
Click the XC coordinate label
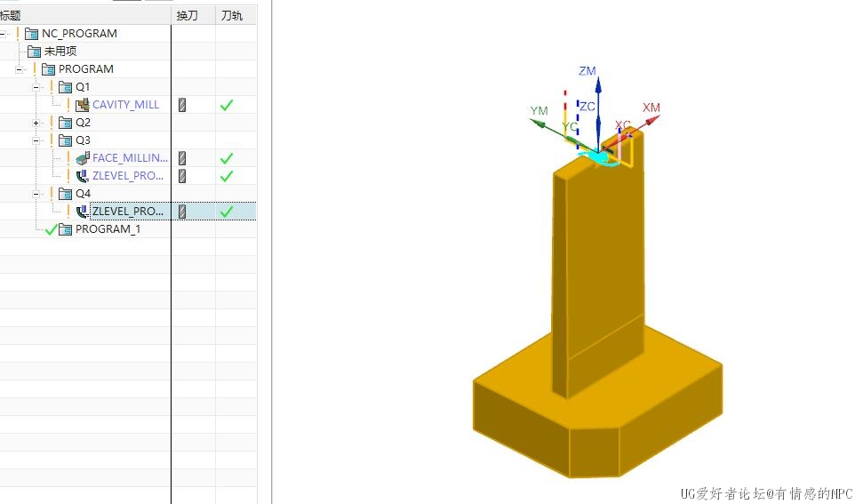[623, 125]
